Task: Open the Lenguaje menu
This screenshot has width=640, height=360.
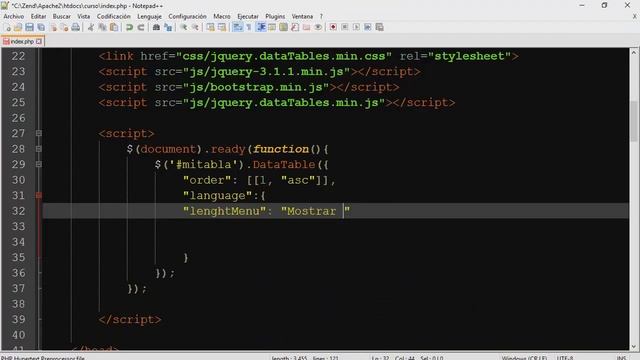Action: tap(149, 16)
